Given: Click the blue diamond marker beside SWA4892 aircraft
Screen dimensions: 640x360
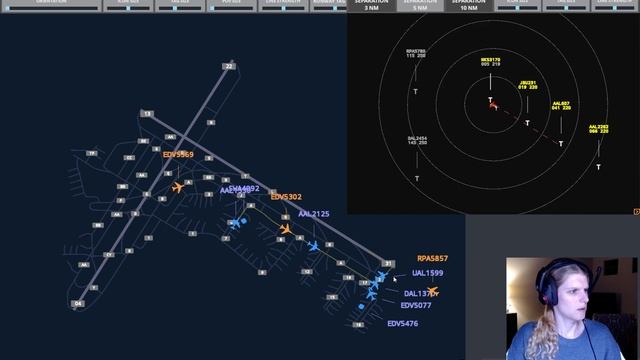Looking at the screenshot, I should pyautogui.click(x=244, y=221).
